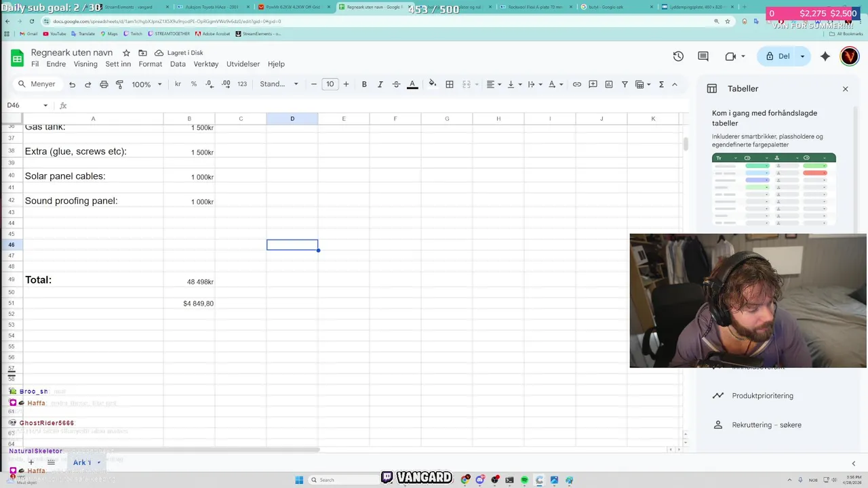Create a filter with funnel icon

pyautogui.click(x=625, y=84)
